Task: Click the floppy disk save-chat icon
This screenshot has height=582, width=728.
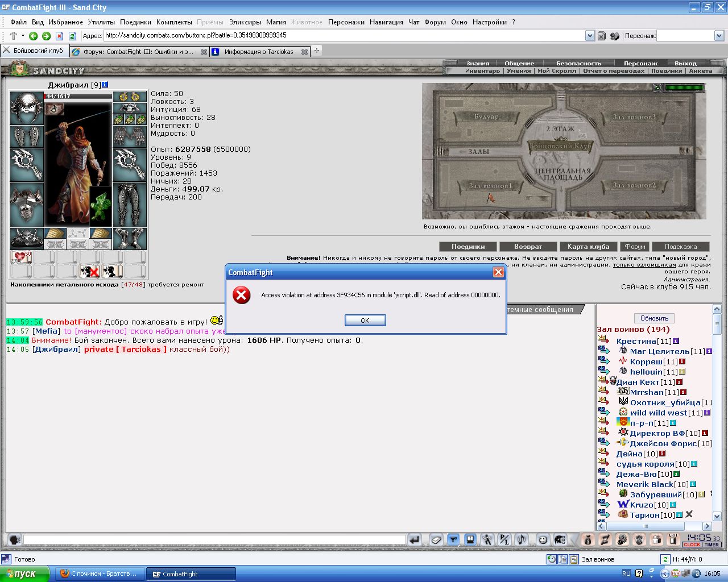Action: coord(470,539)
